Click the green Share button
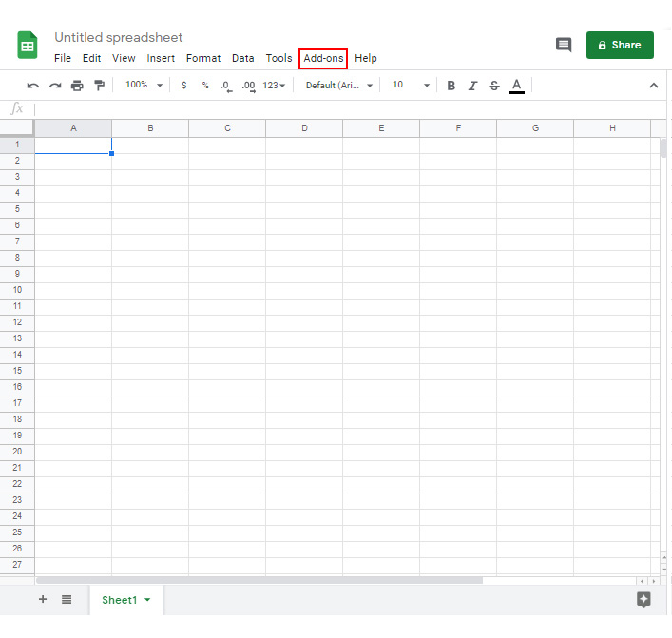 click(x=620, y=45)
